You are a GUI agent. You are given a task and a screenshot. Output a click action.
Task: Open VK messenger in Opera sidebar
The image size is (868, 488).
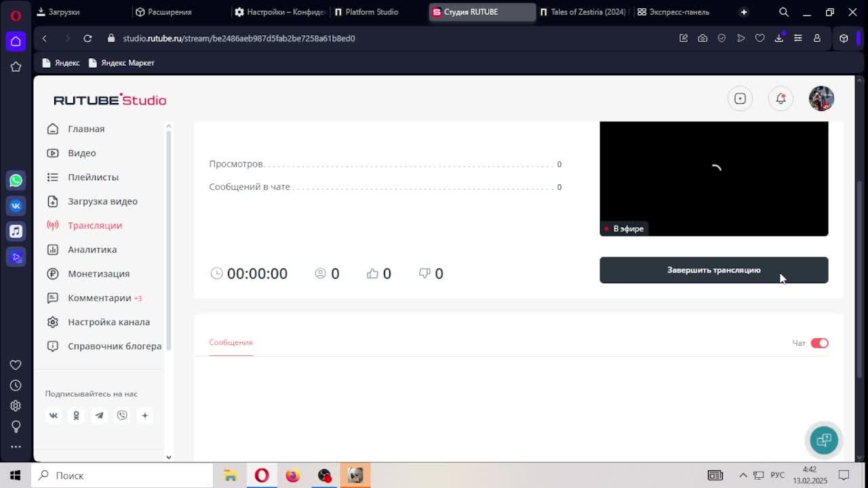(x=16, y=206)
